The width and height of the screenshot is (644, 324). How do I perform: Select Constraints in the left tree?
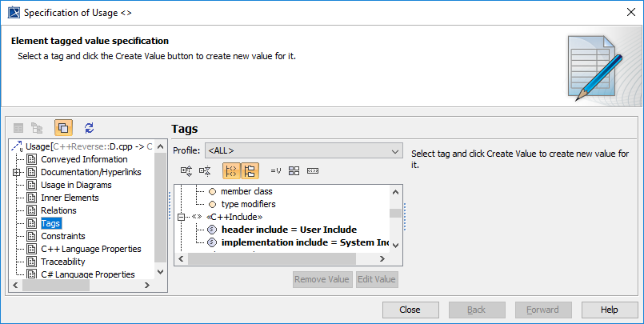[63, 236]
